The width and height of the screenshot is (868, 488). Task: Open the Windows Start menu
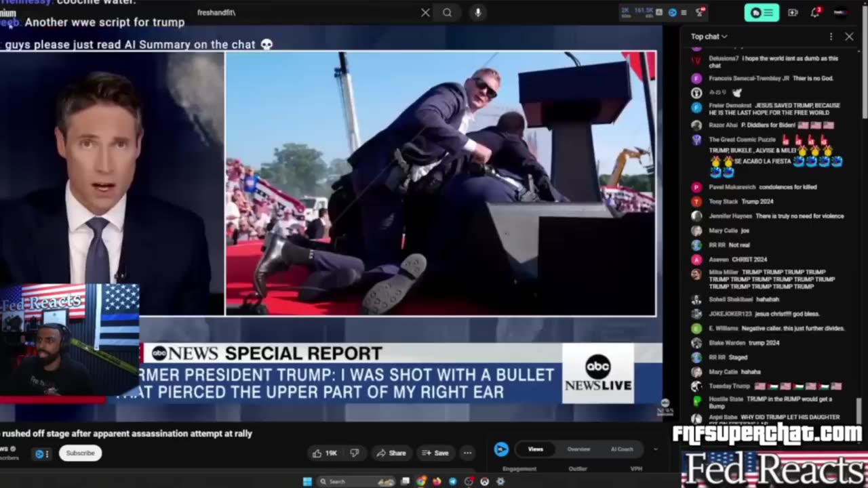307,481
